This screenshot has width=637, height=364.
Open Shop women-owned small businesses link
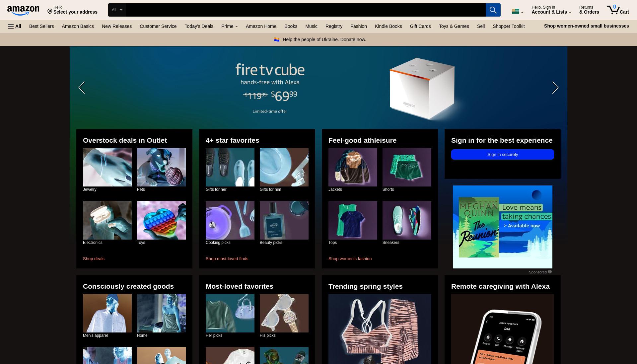pos(586,26)
